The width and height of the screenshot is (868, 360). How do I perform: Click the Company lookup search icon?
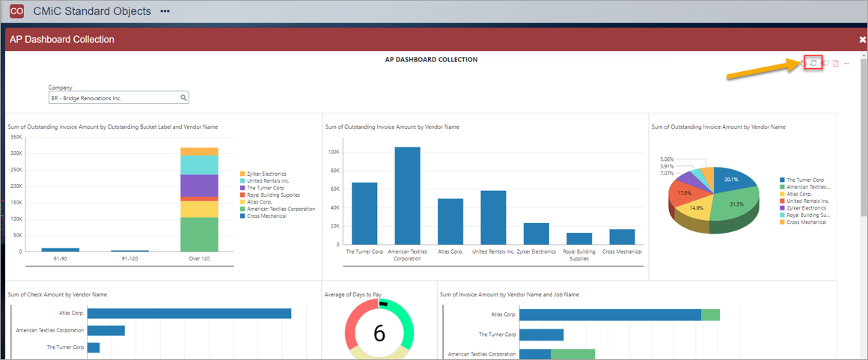click(x=183, y=98)
